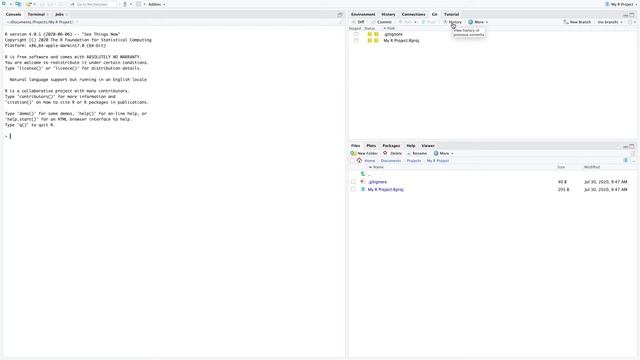Expand the Files More dropdown
Viewport: 640px width, 360px height.
(x=452, y=153)
